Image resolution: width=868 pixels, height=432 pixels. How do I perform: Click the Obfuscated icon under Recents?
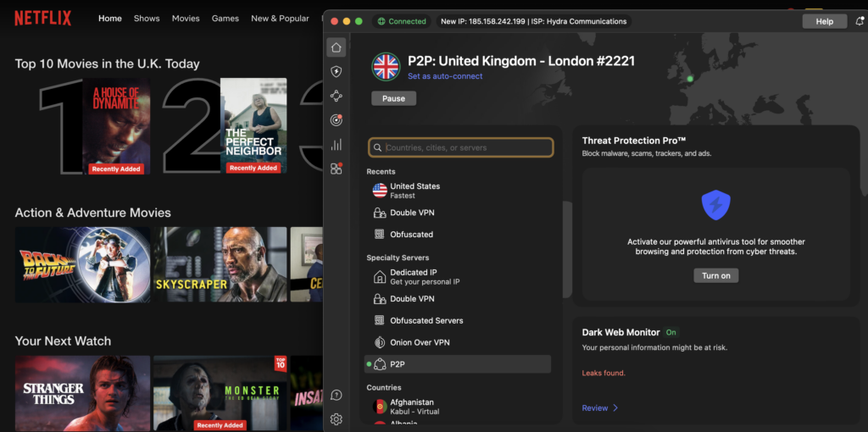click(380, 235)
